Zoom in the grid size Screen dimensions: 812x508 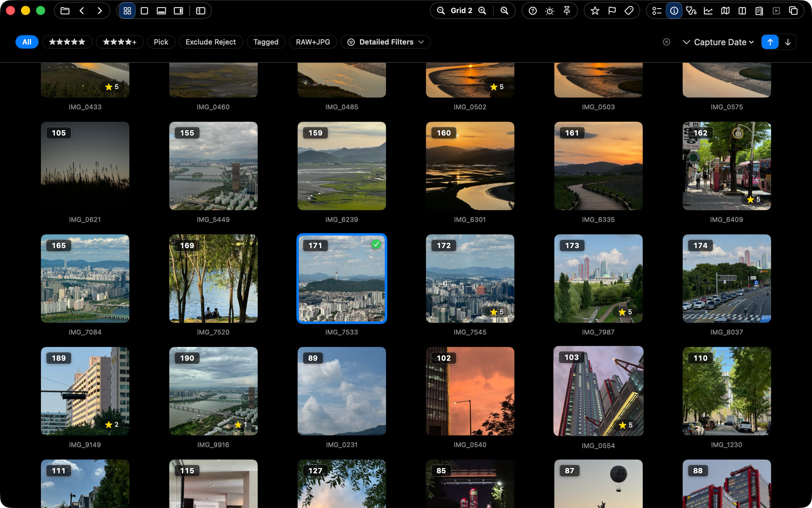pyautogui.click(x=482, y=11)
